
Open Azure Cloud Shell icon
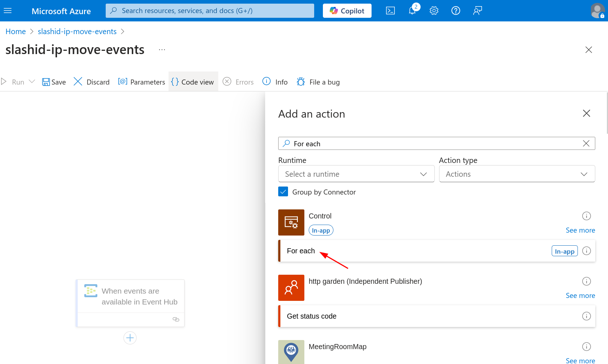point(390,11)
